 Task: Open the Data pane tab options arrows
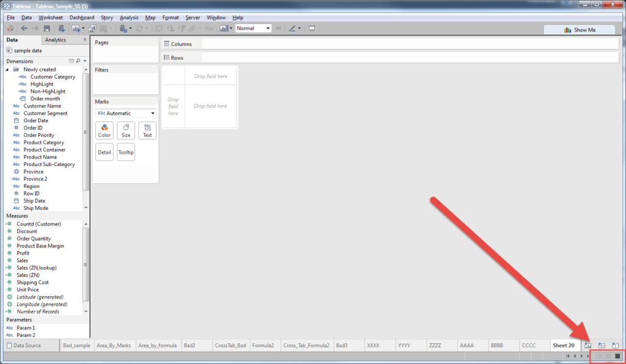click(84, 40)
